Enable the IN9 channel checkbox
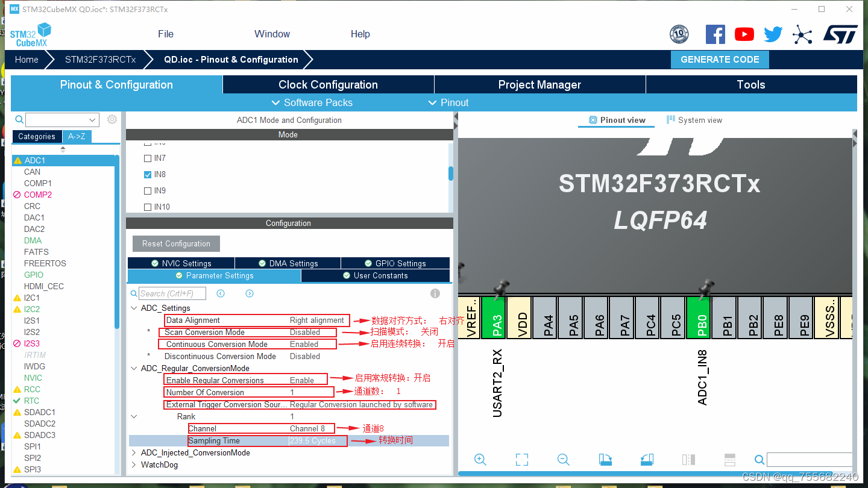The width and height of the screenshot is (868, 488). coord(148,191)
